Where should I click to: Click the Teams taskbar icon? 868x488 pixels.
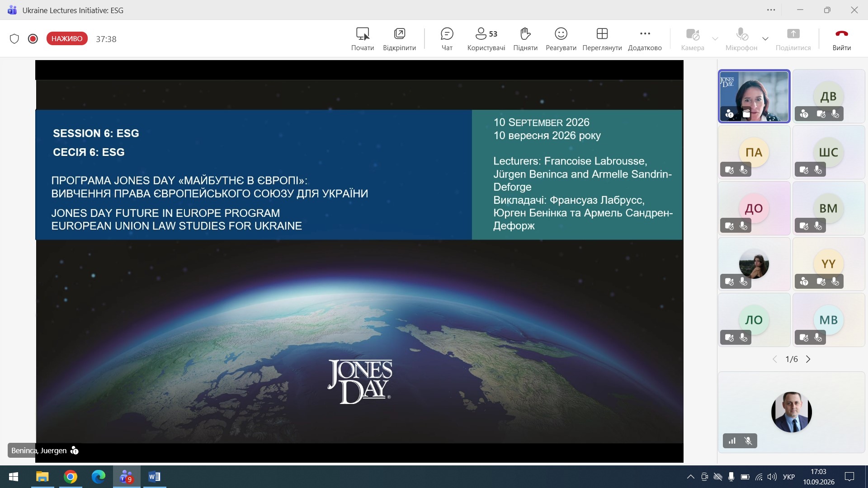[x=126, y=477]
